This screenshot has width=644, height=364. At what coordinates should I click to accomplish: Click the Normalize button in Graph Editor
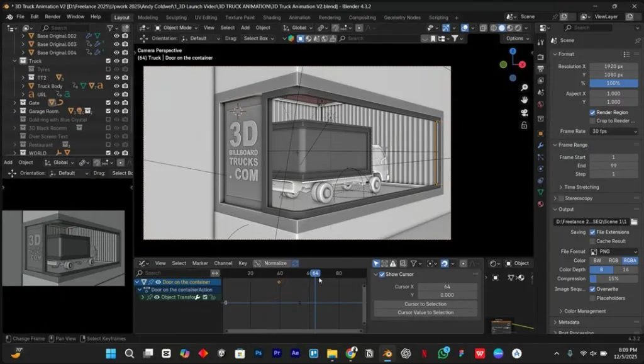pos(275,263)
